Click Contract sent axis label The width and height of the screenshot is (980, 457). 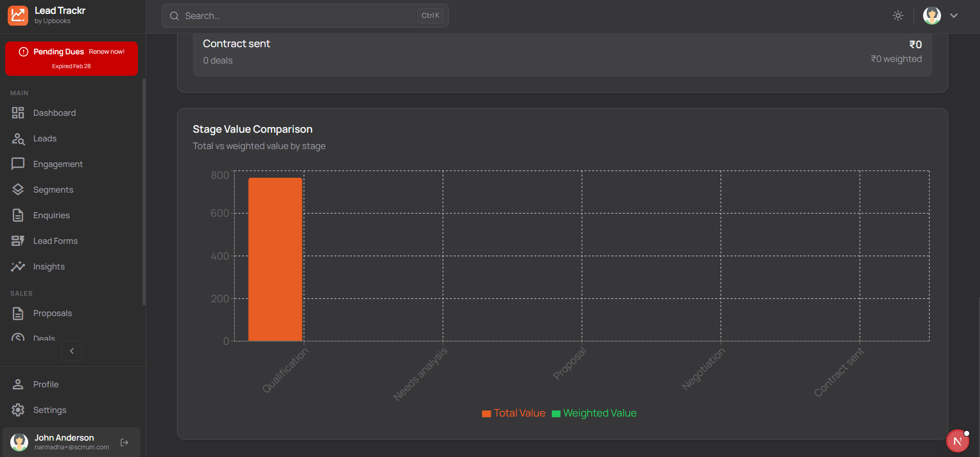click(x=839, y=372)
